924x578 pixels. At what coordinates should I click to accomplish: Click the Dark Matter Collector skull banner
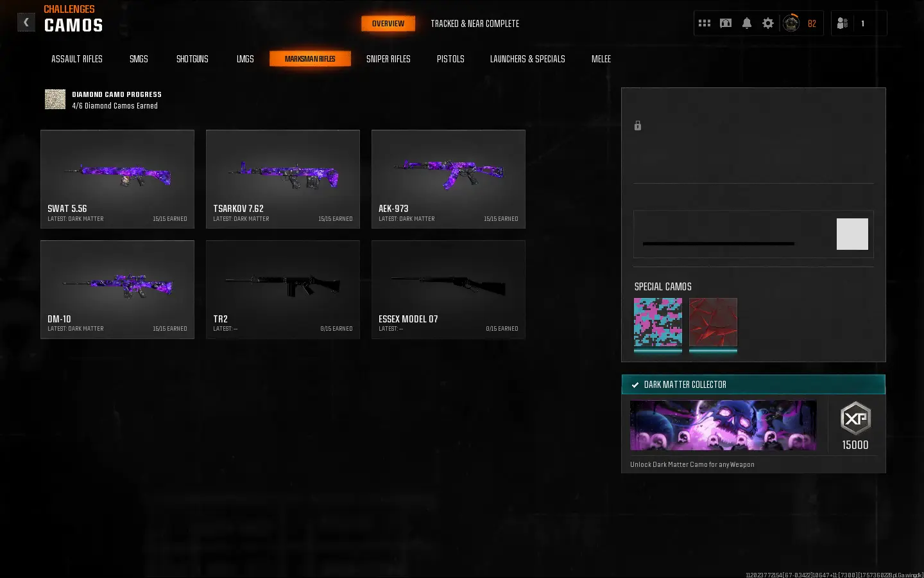[x=723, y=425]
